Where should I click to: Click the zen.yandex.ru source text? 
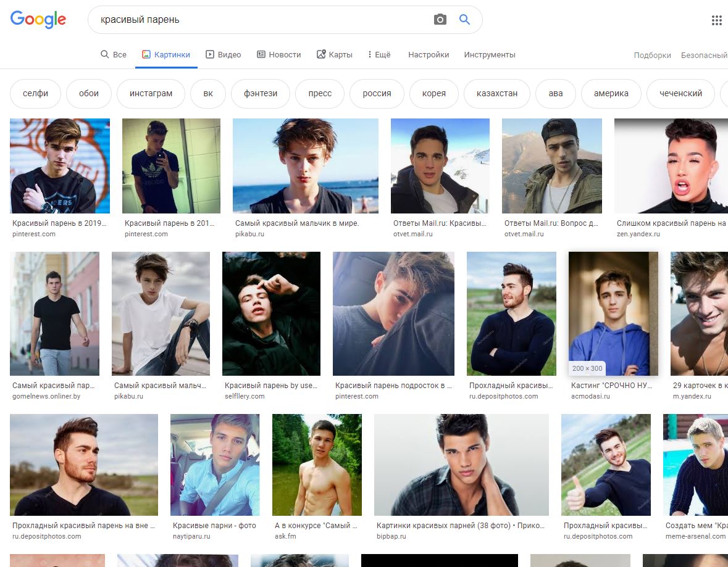click(638, 234)
